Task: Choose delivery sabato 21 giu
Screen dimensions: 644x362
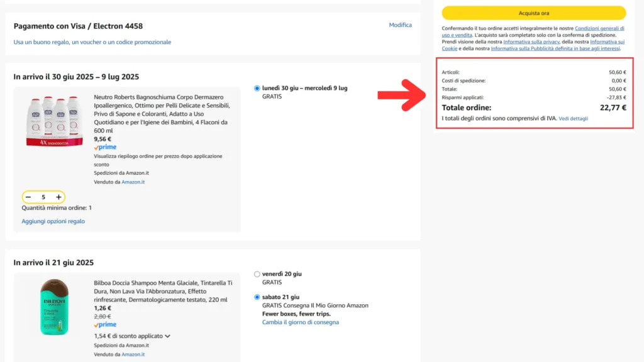Action: (257, 297)
